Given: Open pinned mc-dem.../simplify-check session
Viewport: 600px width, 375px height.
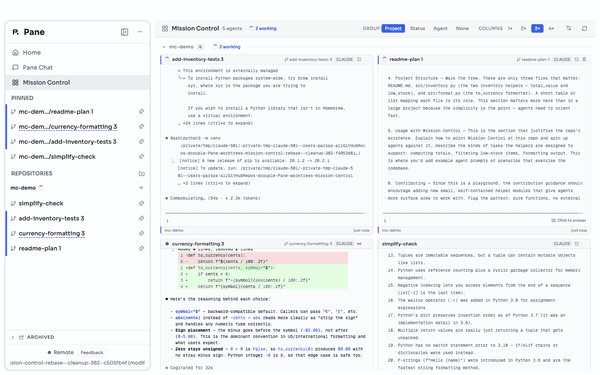Looking at the screenshot, I should pyautogui.click(x=57, y=157).
